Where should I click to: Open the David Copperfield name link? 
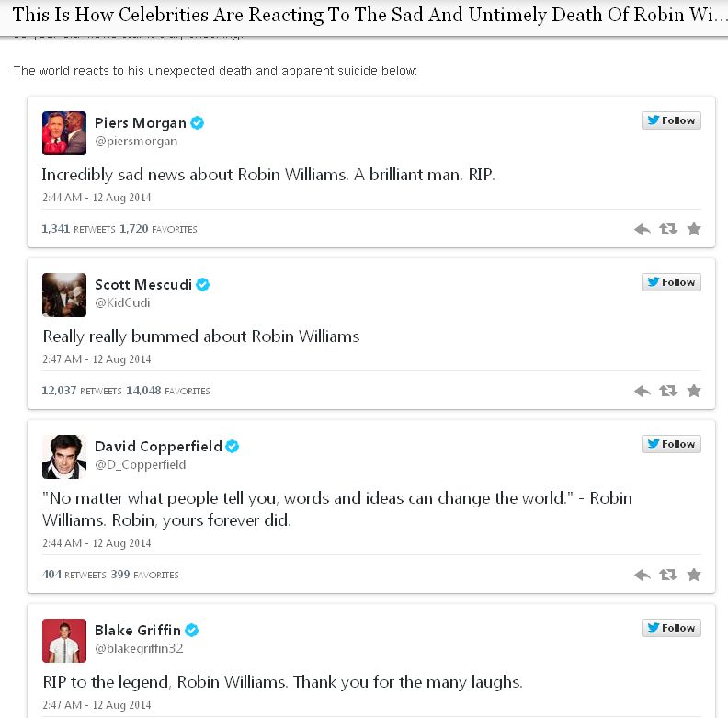[x=158, y=446]
